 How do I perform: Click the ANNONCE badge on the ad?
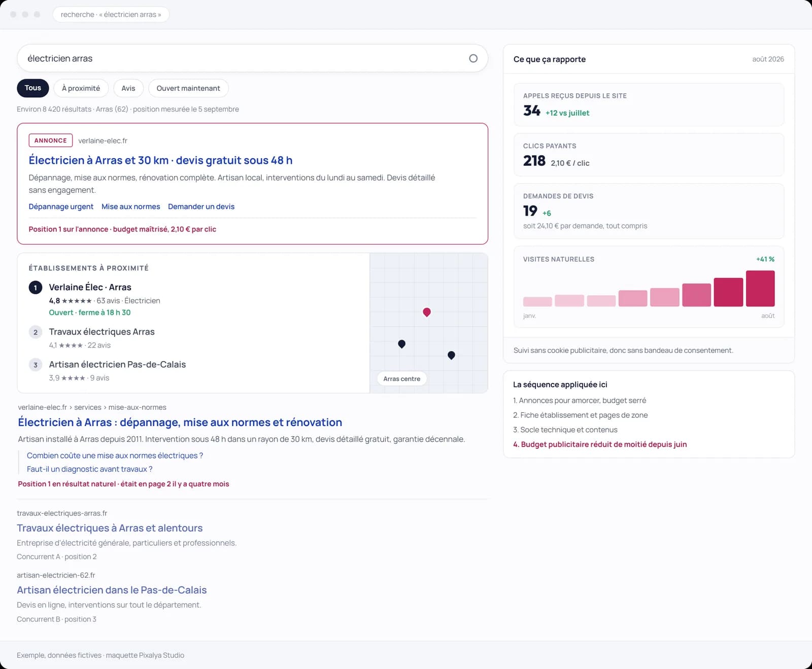[x=51, y=140]
